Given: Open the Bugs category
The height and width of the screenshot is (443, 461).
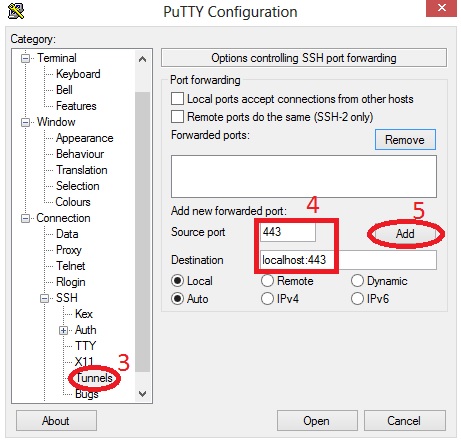Looking at the screenshot, I should tap(87, 394).
